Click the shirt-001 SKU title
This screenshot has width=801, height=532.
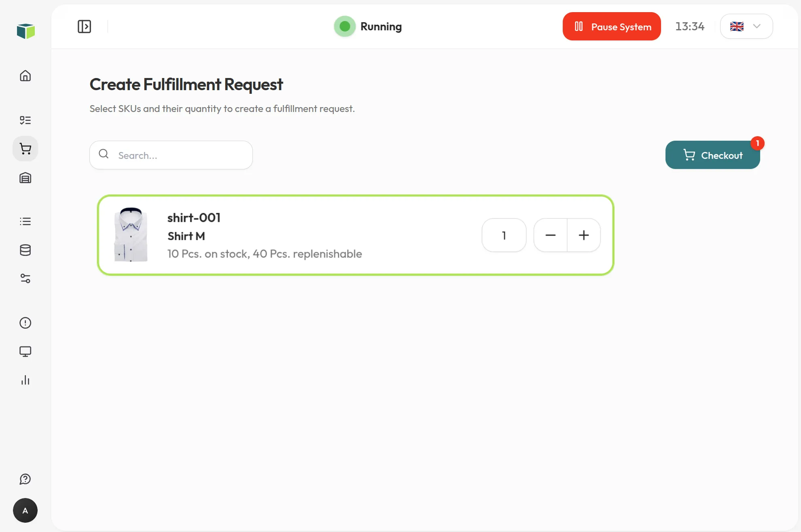click(x=194, y=218)
